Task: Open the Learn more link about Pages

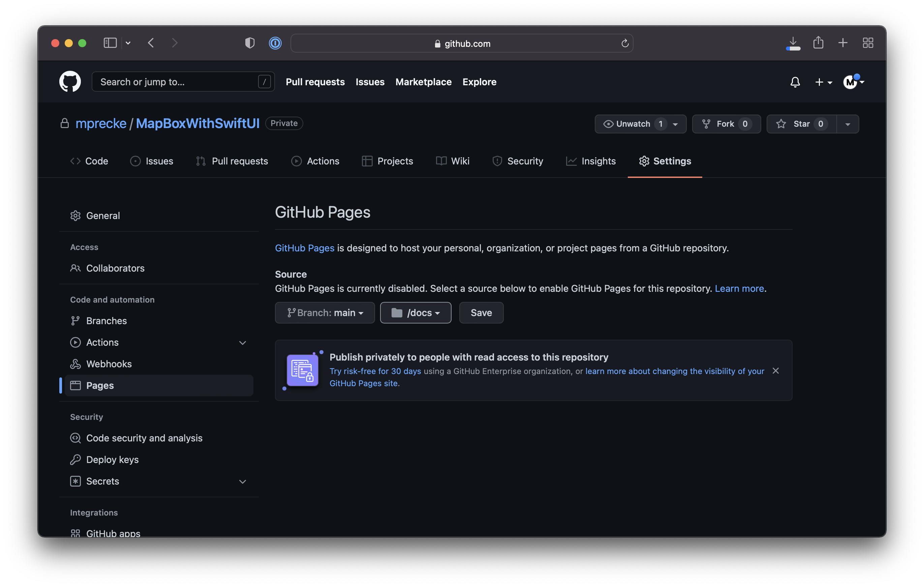Action: pos(739,288)
